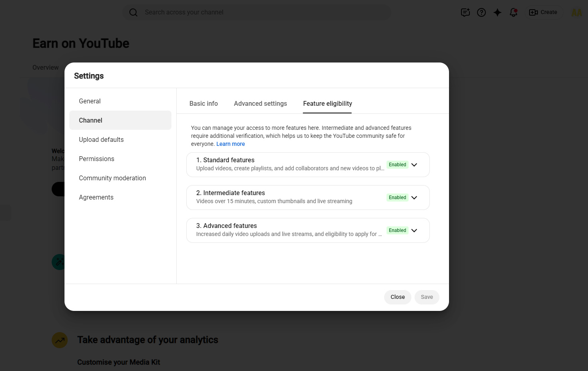Open the Overview tab behind the dialog

46,67
